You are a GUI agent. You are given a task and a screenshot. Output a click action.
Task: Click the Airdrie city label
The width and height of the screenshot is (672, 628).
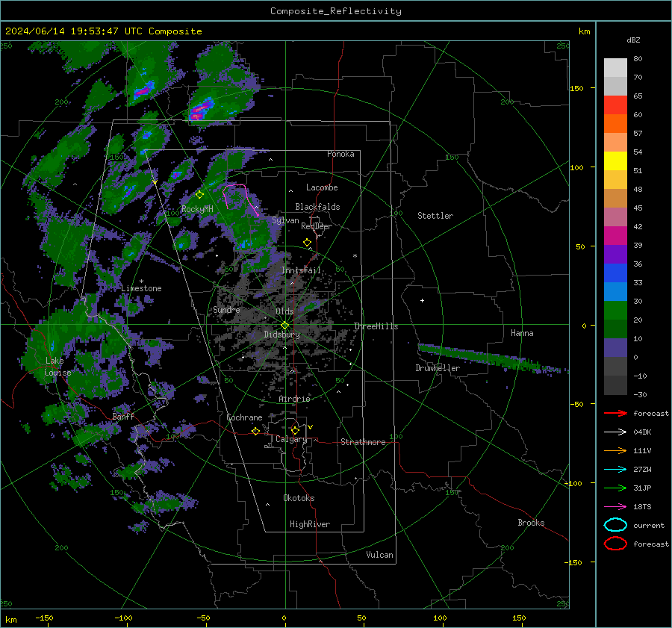pyautogui.click(x=294, y=399)
